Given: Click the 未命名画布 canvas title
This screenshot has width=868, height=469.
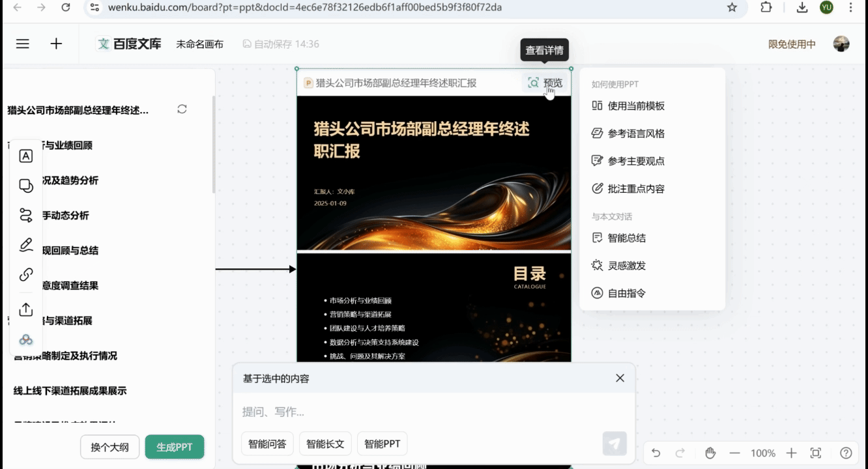Looking at the screenshot, I should coord(199,44).
